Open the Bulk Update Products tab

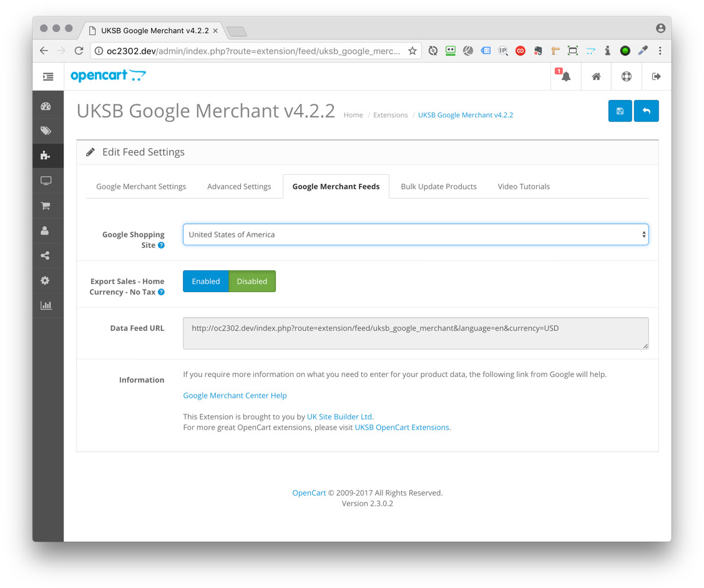(439, 187)
